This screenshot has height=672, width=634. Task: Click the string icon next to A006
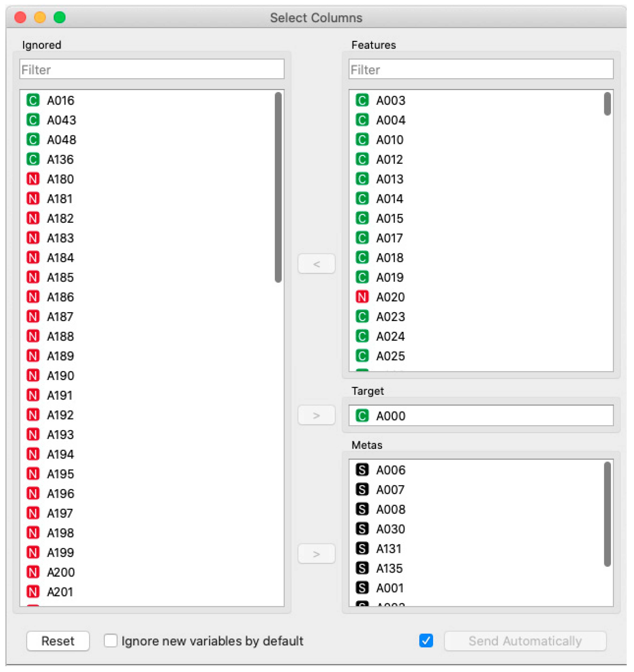tap(362, 470)
